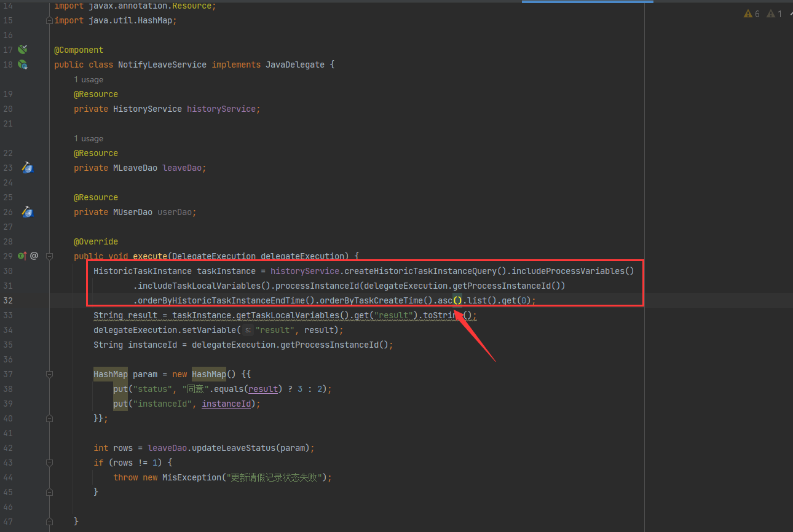Click the @Resource annotation on line 25

96,197
